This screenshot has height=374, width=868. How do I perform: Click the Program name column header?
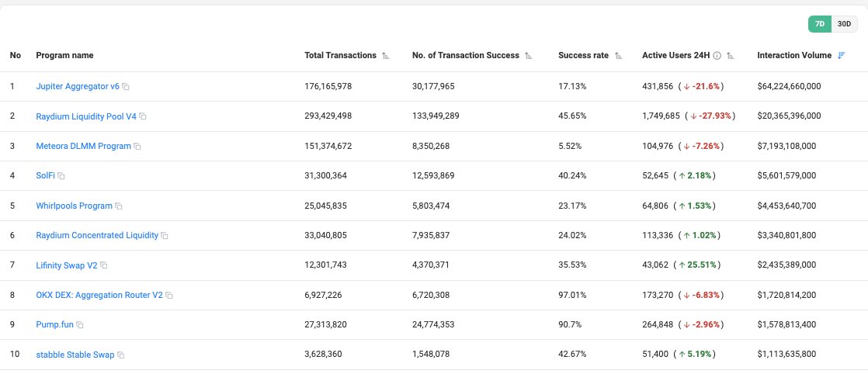coord(64,55)
